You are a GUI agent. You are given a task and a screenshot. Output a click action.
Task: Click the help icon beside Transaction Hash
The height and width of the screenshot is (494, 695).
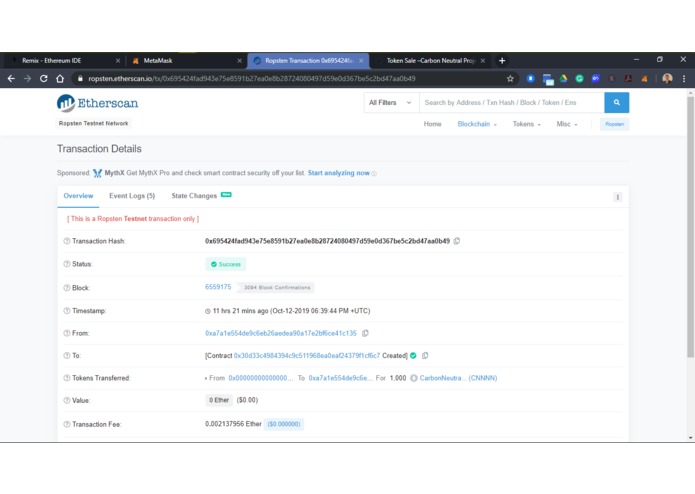point(66,241)
